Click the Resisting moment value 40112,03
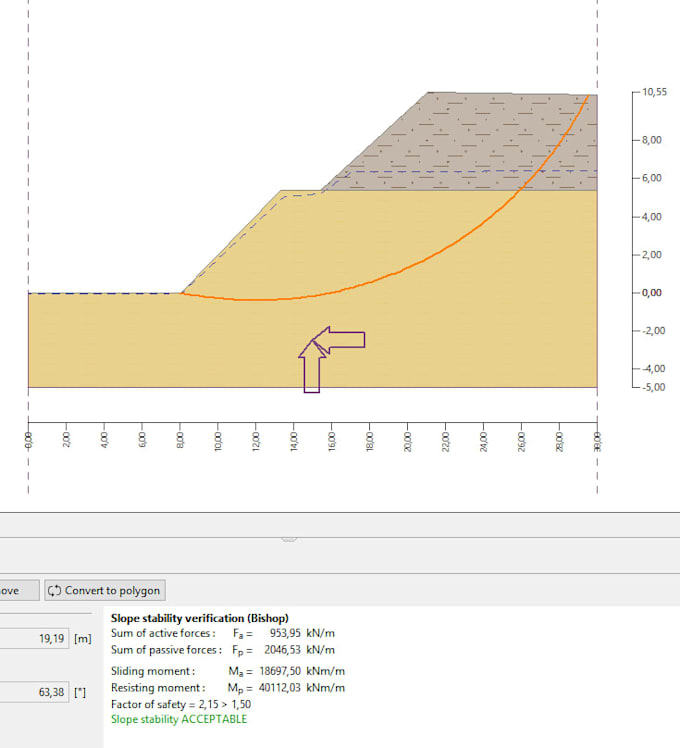 pyautogui.click(x=280, y=687)
